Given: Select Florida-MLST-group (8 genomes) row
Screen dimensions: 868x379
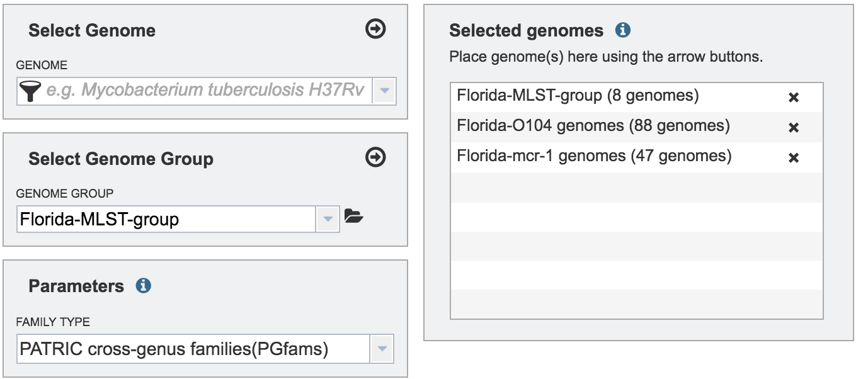Looking at the screenshot, I should point(637,98).
